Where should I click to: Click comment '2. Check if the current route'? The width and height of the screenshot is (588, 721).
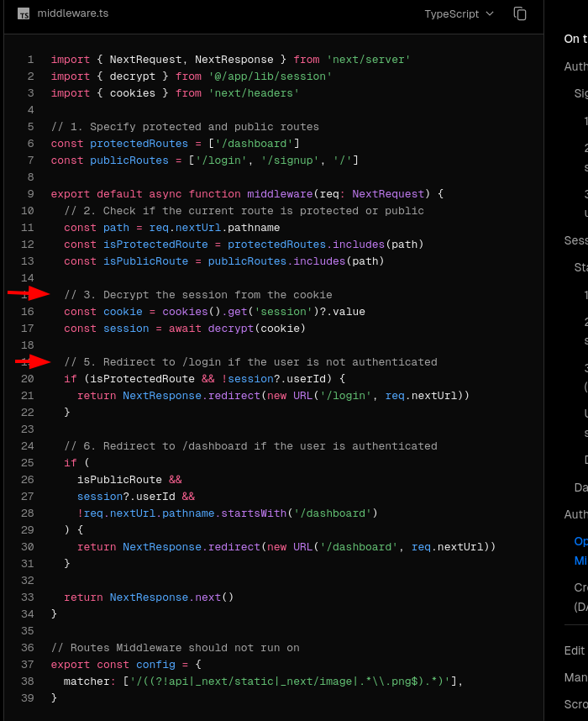point(244,211)
